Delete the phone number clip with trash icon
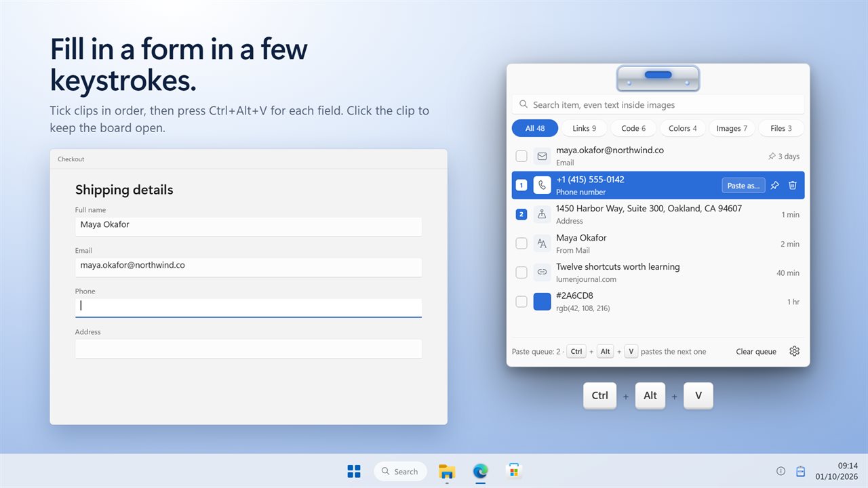Screen dimensions: 868x488 793,185
